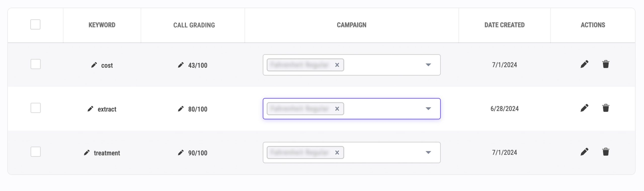Click pencil icon beside treatment keyword
Image resolution: width=644 pixels, height=191 pixels.
coord(87,153)
